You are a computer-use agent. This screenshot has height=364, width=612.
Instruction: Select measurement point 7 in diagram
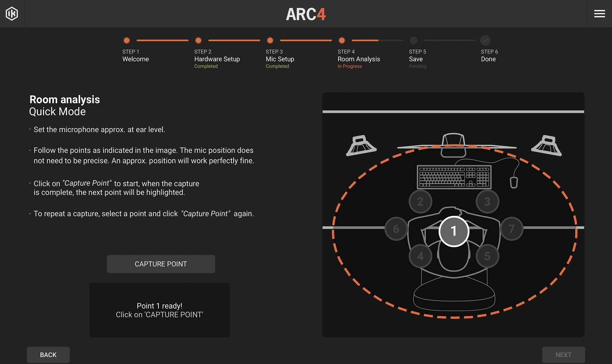tap(511, 229)
